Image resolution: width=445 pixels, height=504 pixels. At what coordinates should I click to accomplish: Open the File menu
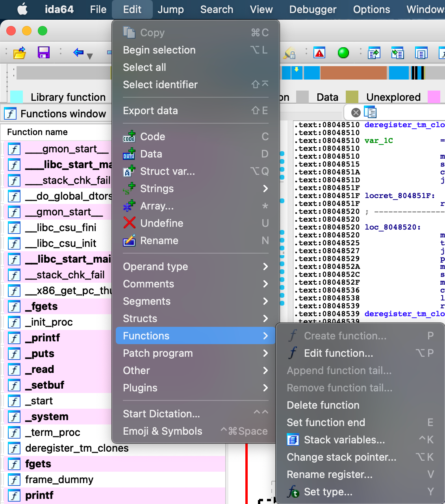coord(98,9)
